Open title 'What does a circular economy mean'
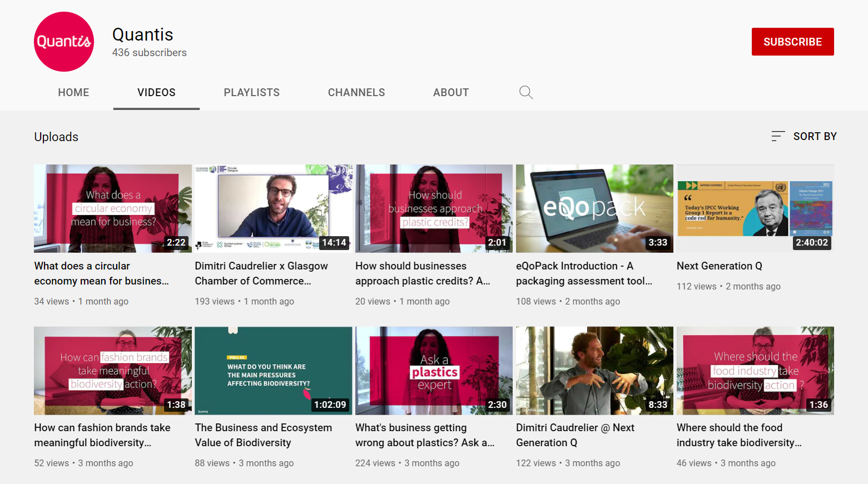The image size is (868, 484). pyautogui.click(x=101, y=273)
